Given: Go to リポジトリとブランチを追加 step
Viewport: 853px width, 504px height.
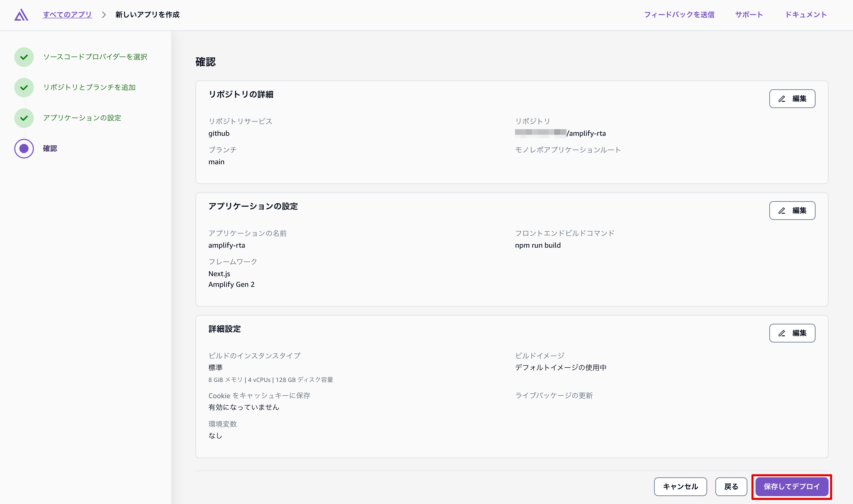Looking at the screenshot, I should [89, 87].
